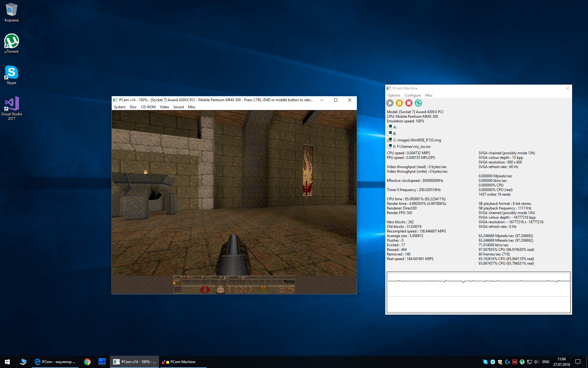
Task: Open Sound menu in PCem v14
Action: (179, 107)
